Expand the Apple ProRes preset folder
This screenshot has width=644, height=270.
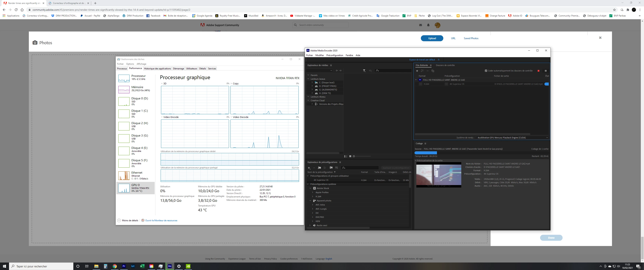tap(312, 192)
